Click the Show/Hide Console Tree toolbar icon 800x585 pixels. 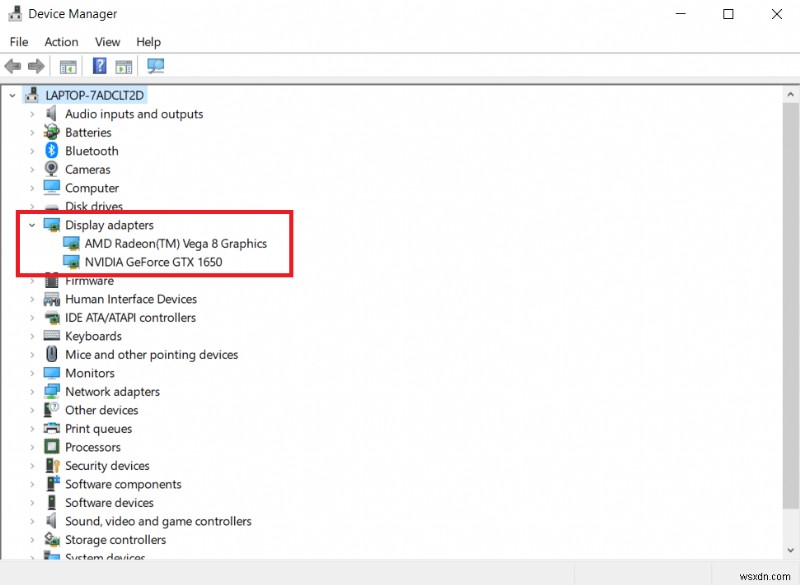66,66
